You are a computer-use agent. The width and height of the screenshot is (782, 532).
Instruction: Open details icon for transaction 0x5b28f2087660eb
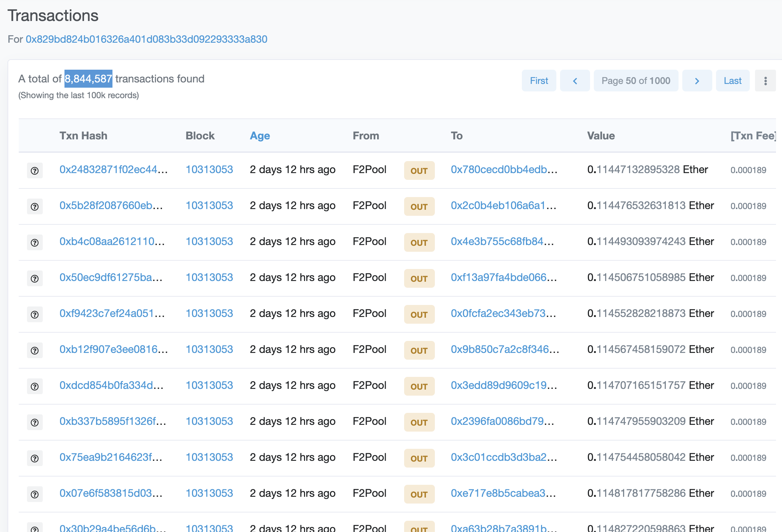click(34, 206)
